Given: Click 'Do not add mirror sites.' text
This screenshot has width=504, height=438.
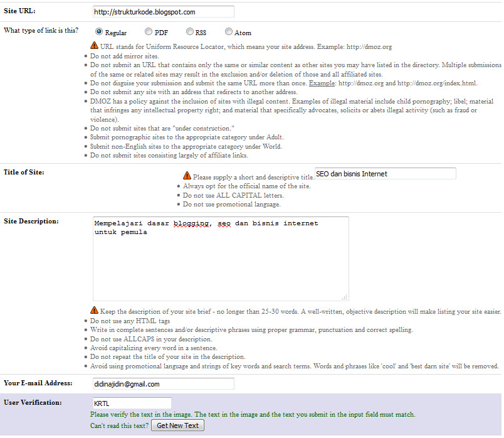Looking at the screenshot, I should (124, 56).
